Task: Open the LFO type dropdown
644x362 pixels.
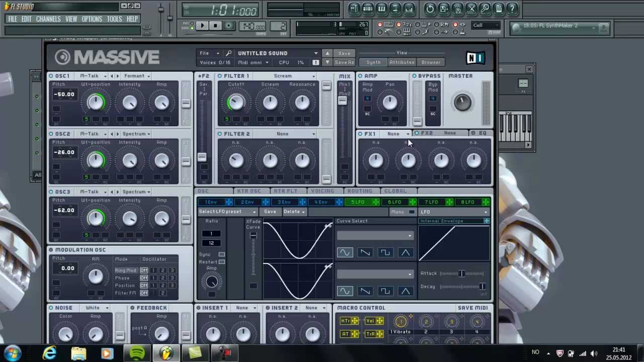Action: 454,212
